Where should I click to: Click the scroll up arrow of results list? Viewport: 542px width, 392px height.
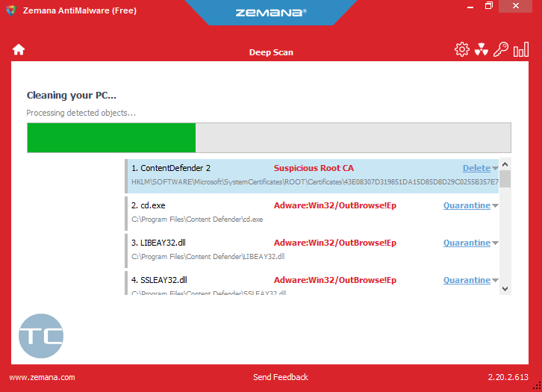[505, 164]
